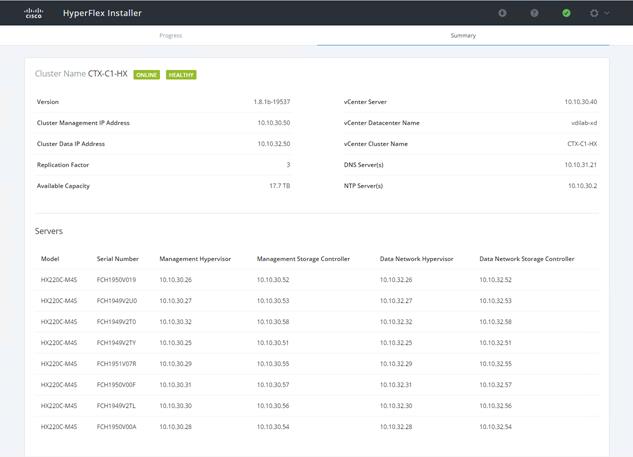
Task: Select data storage controller IP 10.10.32.57
Action: (x=495, y=385)
